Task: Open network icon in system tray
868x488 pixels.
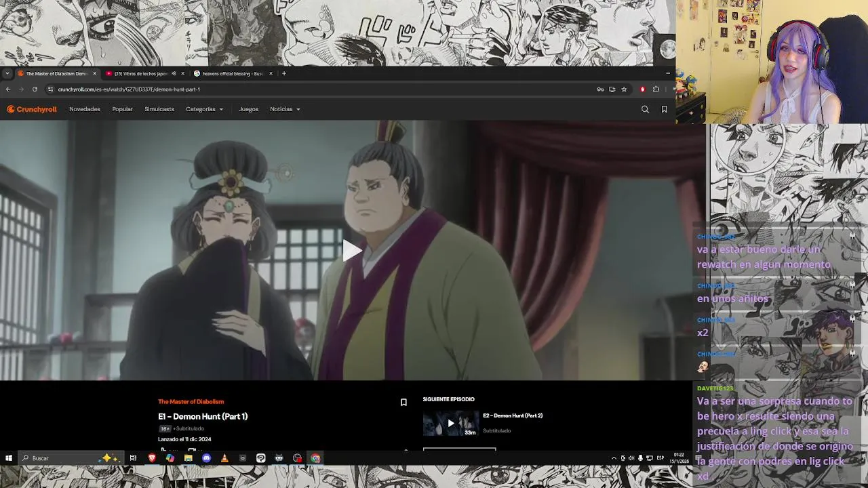Action: click(650, 458)
